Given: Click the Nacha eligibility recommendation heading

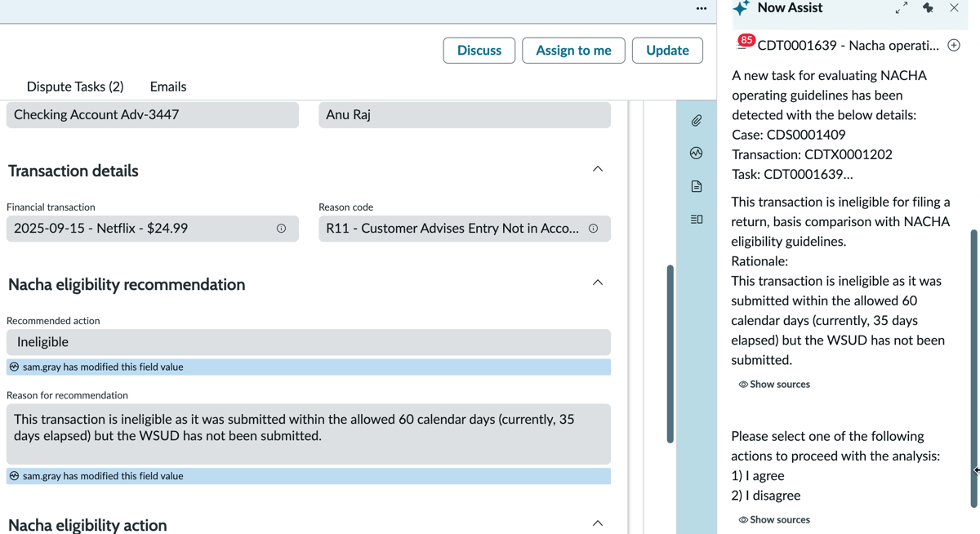Looking at the screenshot, I should click(x=127, y=284).
